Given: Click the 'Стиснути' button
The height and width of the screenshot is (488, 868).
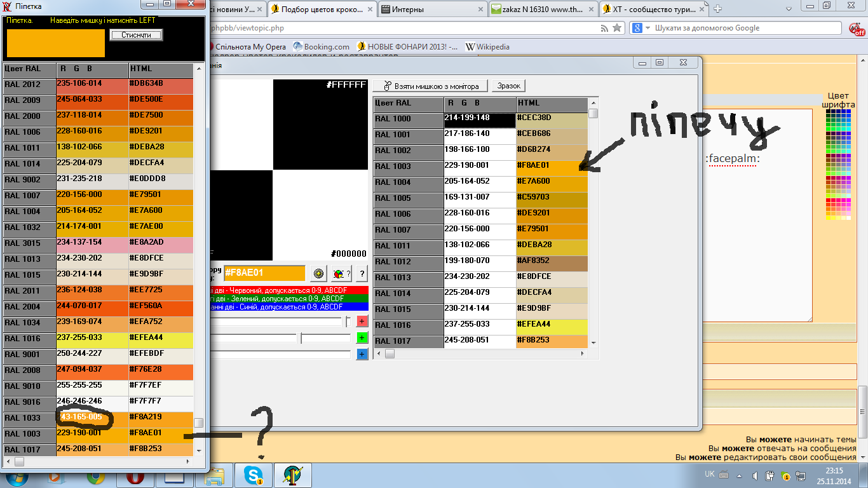Looking at the screenshot, I should [135, 35].
